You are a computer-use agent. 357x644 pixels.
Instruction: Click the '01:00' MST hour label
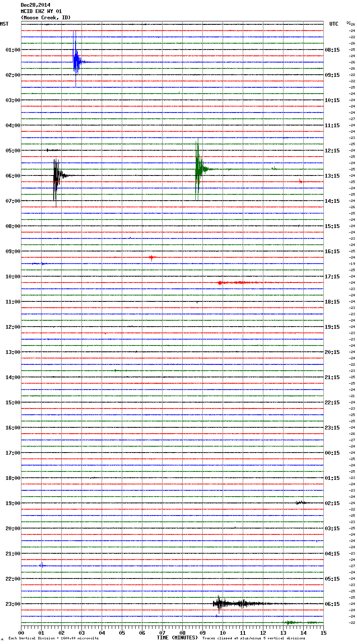click(x=13, y=50)
